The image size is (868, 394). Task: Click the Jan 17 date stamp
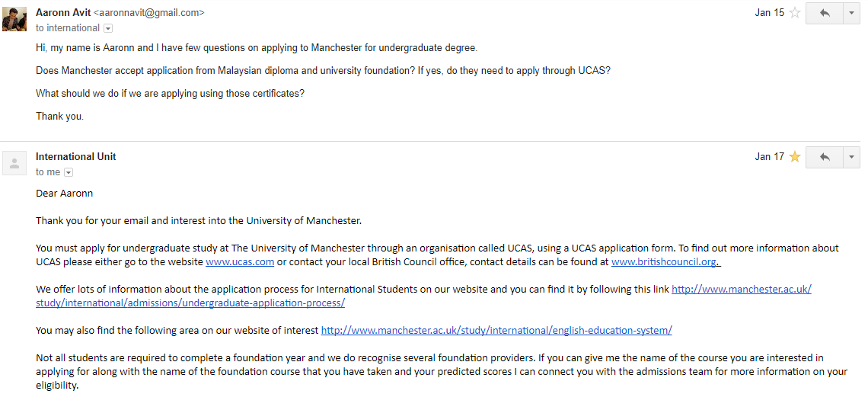[x=769, y=157]
